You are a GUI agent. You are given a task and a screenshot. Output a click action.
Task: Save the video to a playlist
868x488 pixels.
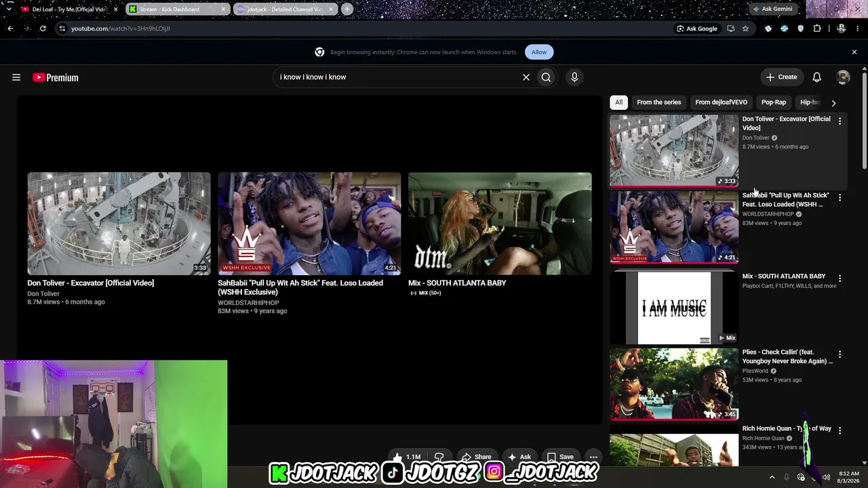click(x=560, y=457)
